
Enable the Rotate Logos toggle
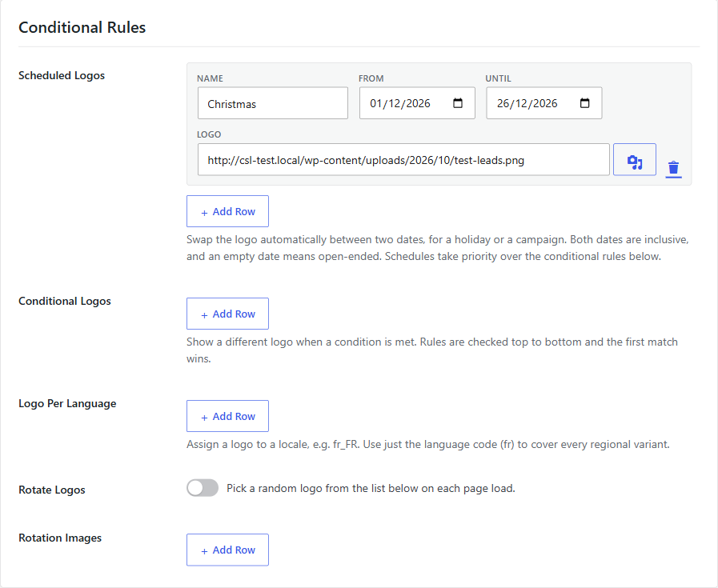pyautogui.click(x=203, y=488)
